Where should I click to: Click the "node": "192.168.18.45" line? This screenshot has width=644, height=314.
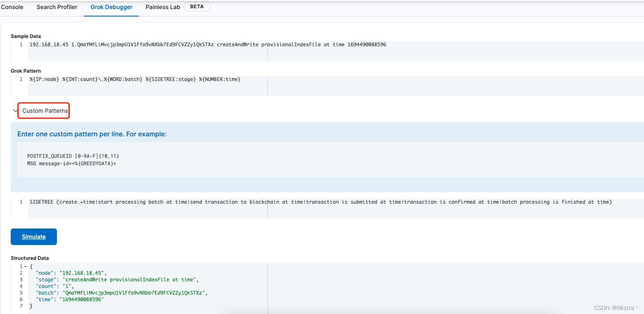tap(71, 273)
